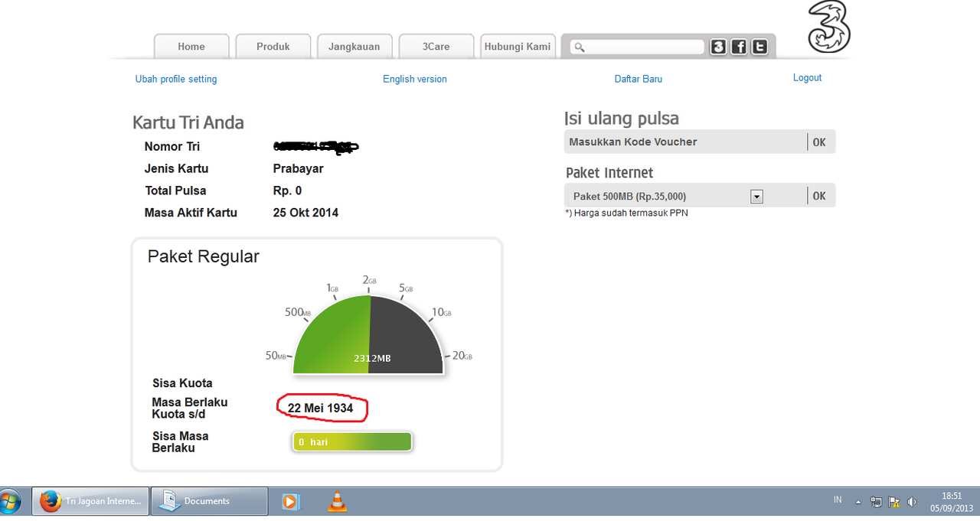Click OK next to Paket Internet dropdown
Image resolution: width=980 pixels, height=521 pixels.
tap(819, 196)
